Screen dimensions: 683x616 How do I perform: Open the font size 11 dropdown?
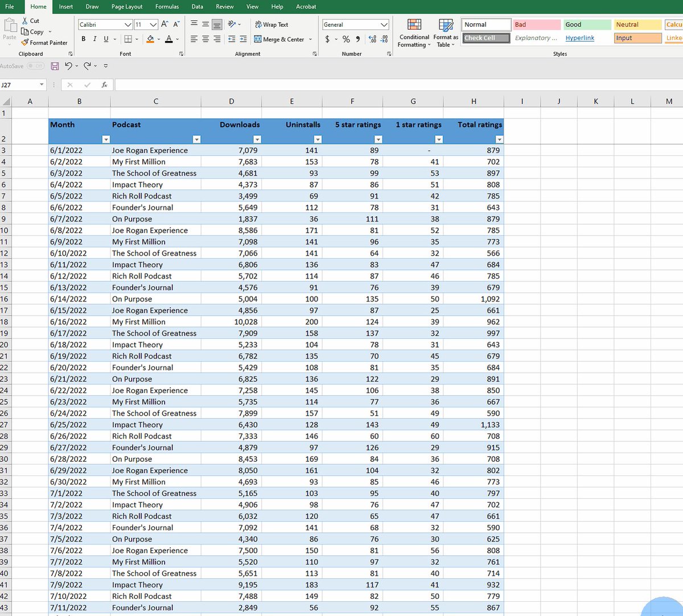click(153, 24)
